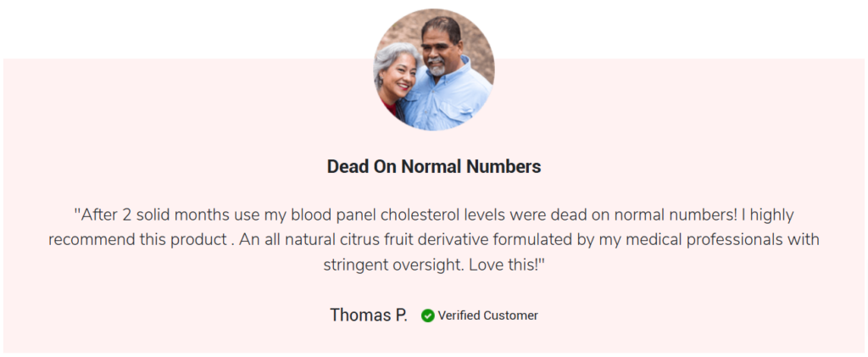This screenshot has height=357, width=868.
Task: Click the reviewer name Thomas P.
Action: tap(368, 315)
